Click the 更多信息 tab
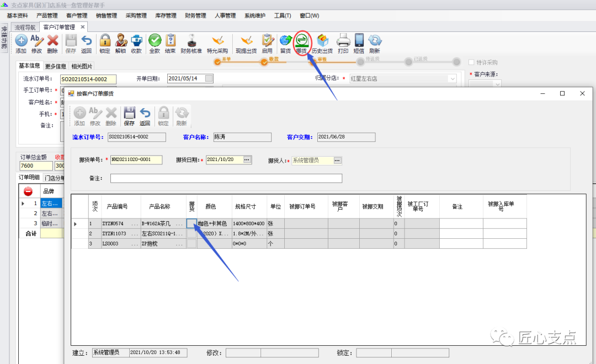The image size is (596, 364). (x=56, y=66)
